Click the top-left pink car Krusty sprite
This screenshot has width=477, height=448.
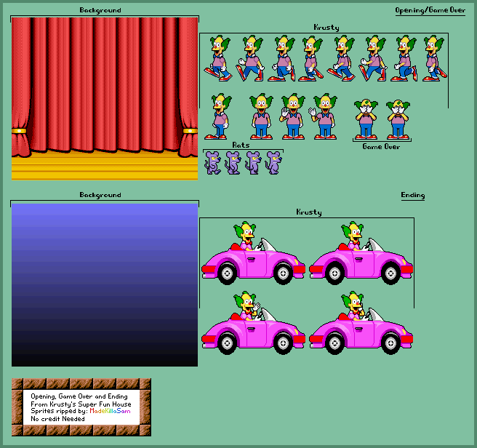253,253
